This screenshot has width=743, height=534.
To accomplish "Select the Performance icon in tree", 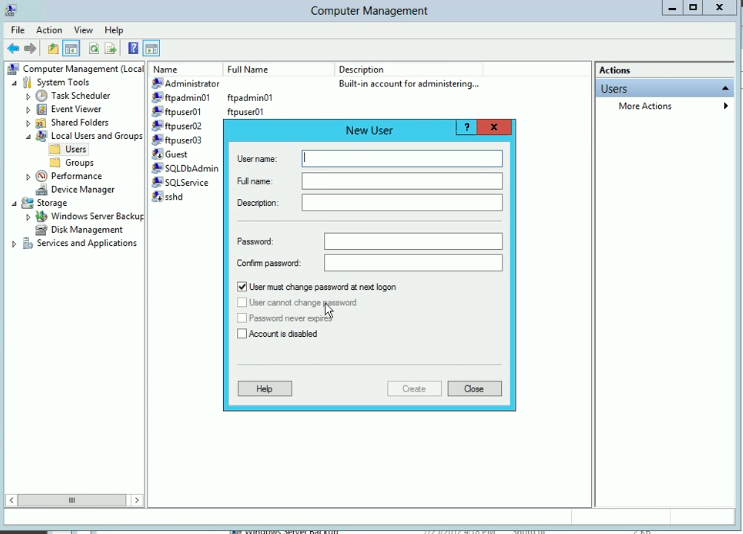I will click(x=42, y=176).
